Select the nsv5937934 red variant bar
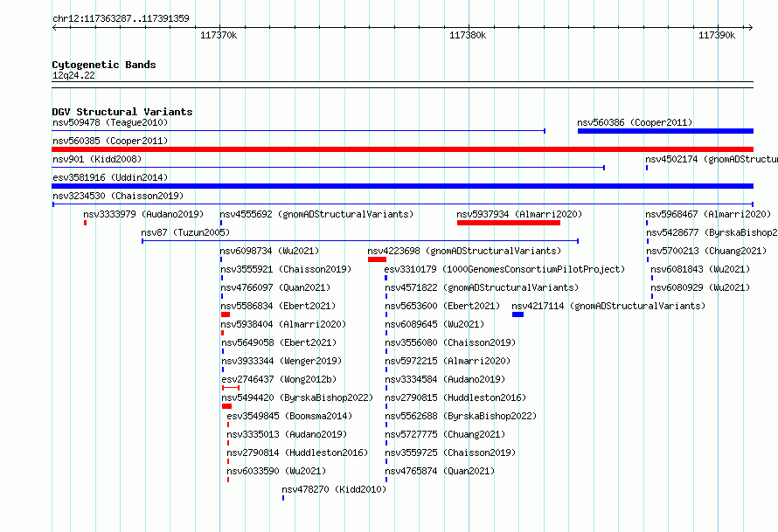This screenshot has width=778, height=532. (509, 223)
